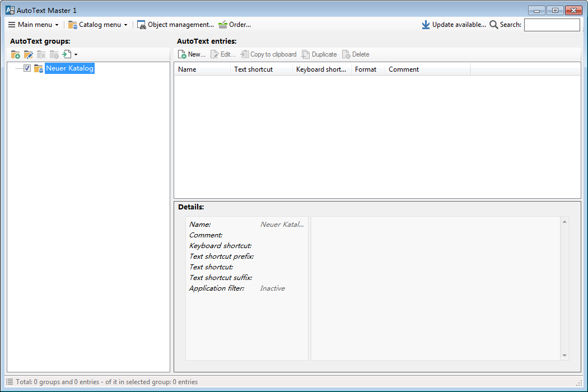Add a new AutoText group folder
The image size is (588, 392).
click(x=15, y=55)
